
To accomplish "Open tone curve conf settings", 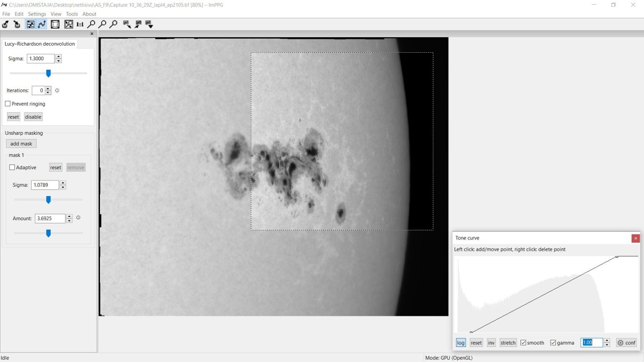I will (x=627, y=343).
